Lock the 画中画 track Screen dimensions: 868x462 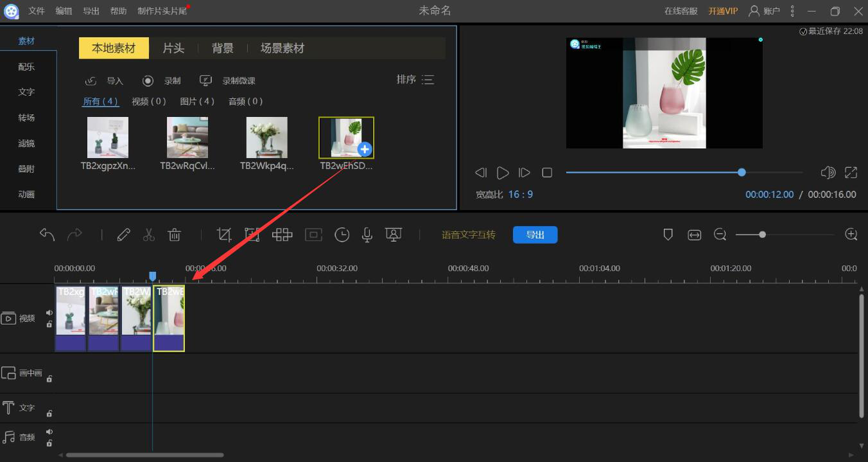pyautogui.click(x=49, y=378)
